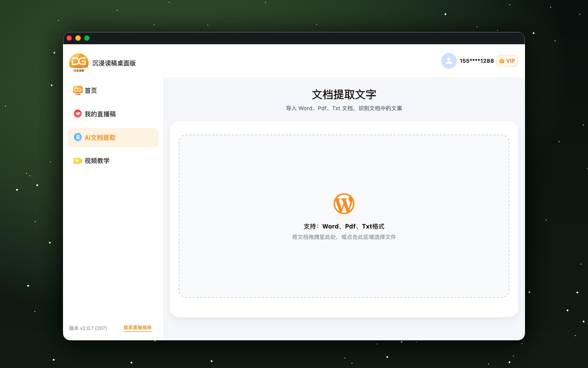This screenshot has height=368, width=588.
Task: Click 将文档拖拽至此处 hint to choose a file
Action: click(x=344, y=237)
